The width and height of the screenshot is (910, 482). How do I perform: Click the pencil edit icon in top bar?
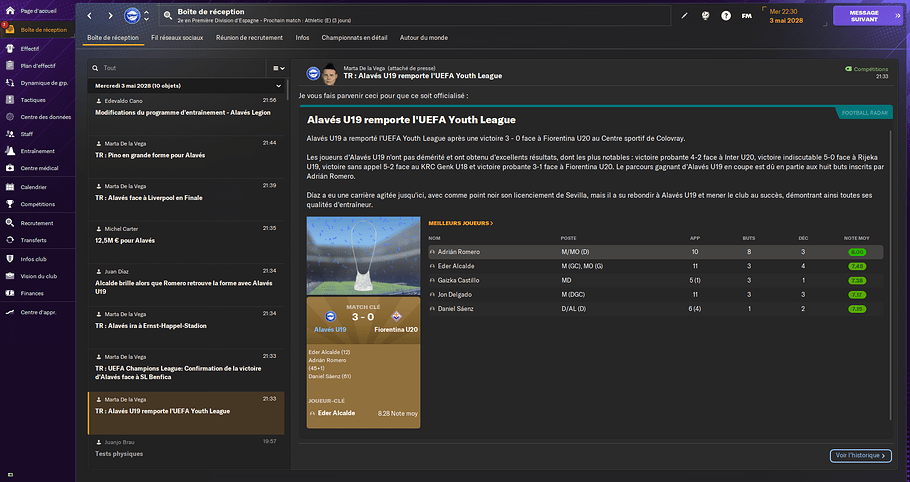(684, 16)
